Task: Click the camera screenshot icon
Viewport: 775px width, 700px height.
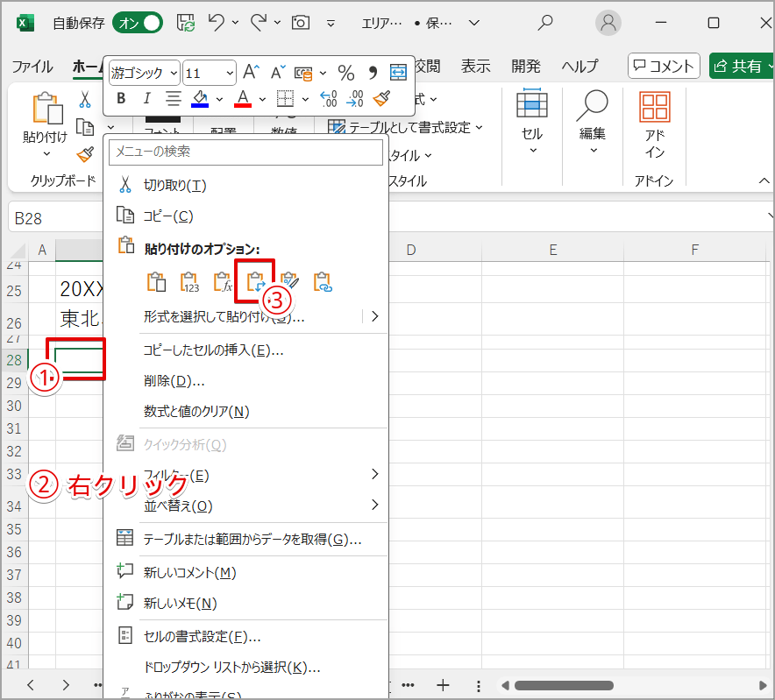Action: pos(301,22)
